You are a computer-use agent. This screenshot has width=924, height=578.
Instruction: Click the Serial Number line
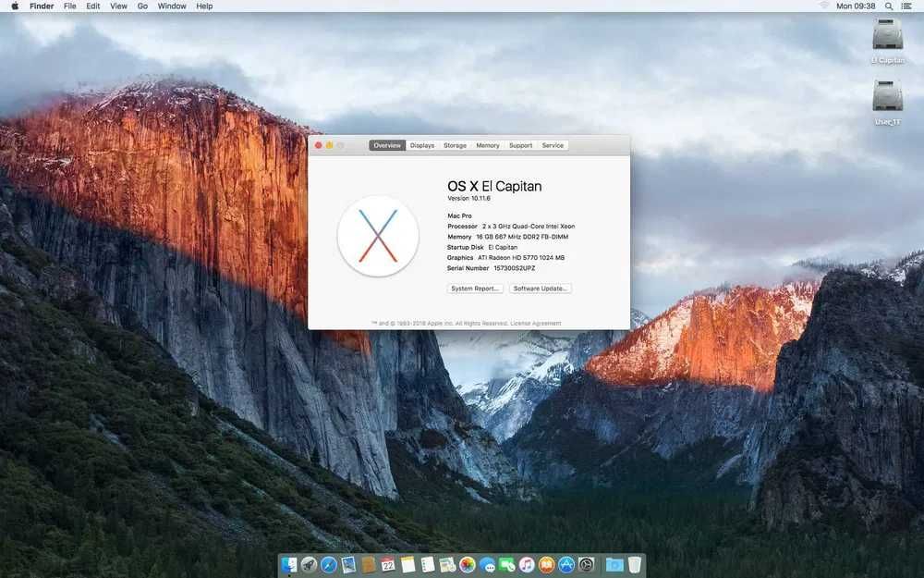[491, 268]
